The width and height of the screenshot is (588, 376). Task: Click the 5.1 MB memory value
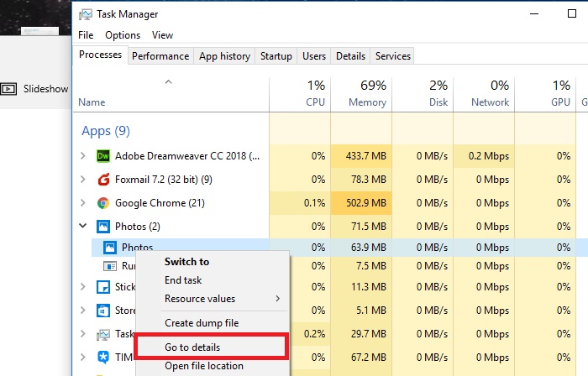[x=371, y=311]
